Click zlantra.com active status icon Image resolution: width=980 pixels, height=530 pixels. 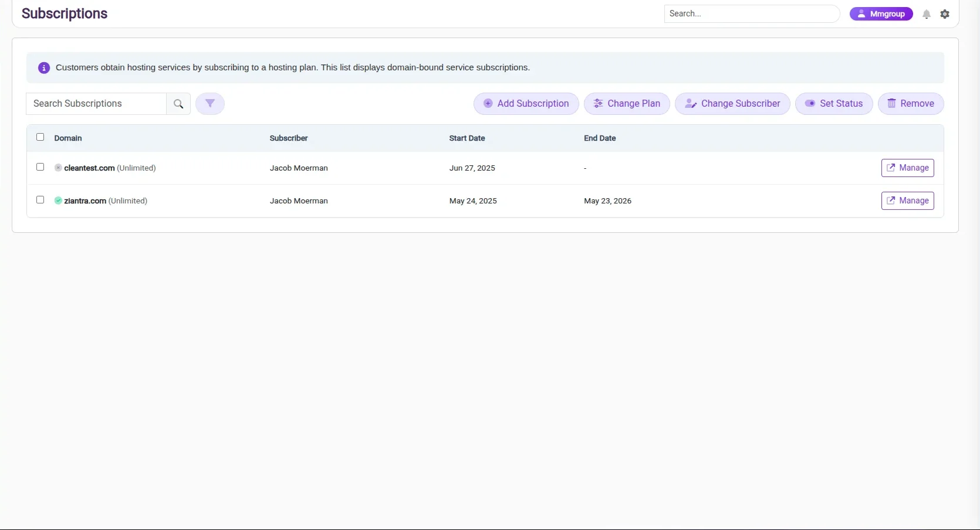click(x=58, y=201)
